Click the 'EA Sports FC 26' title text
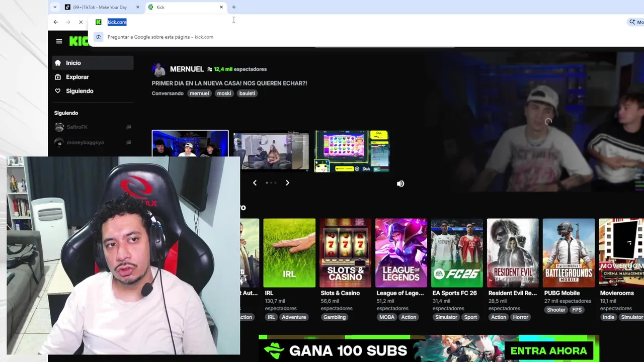The image size is (644, 362). coord(454,293)
